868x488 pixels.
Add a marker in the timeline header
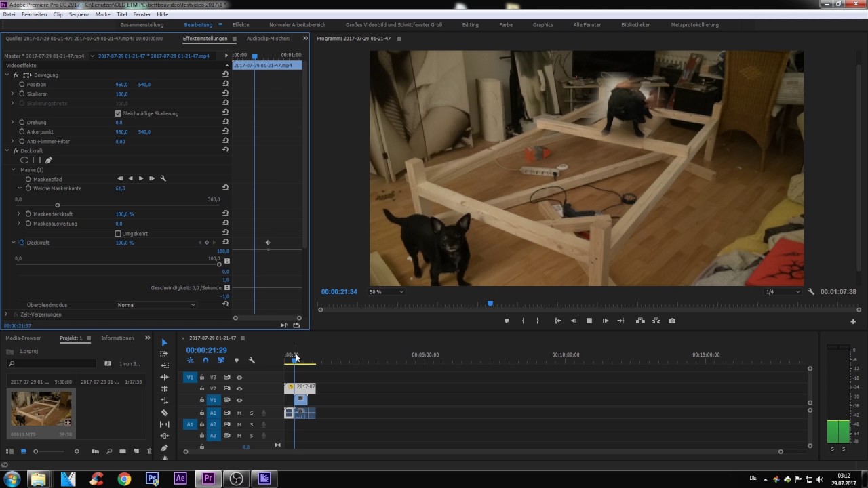coord(236,360)
